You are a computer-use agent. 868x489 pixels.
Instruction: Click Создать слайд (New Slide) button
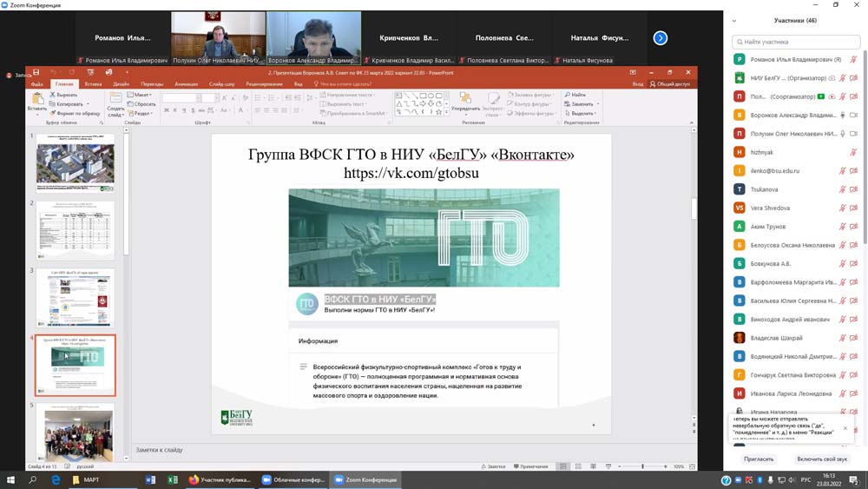tap(115, 103)
